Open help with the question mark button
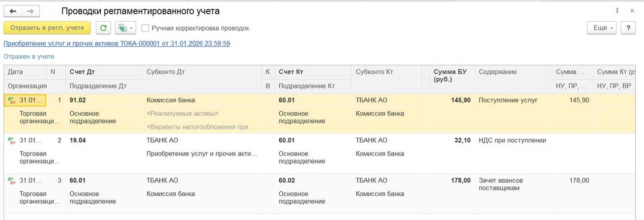The height and width of the screenshot is (220, 644). pyautogui.click(x=628, y=28)
